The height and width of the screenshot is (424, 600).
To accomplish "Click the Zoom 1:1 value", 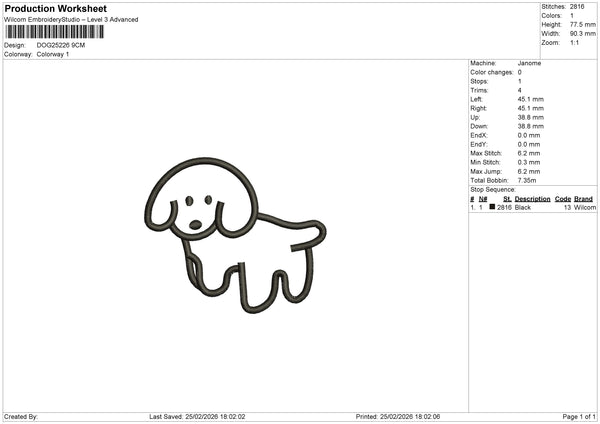I will [576, 43].
